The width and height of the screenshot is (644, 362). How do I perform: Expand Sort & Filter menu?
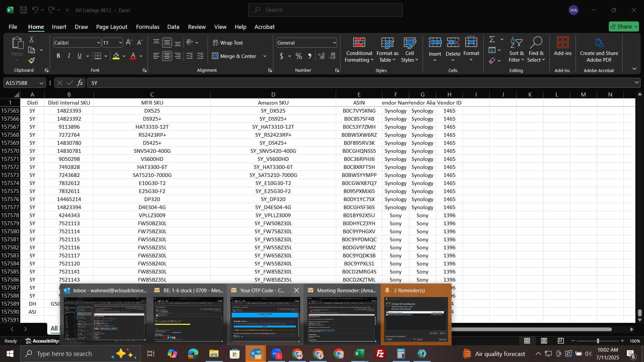516,50
